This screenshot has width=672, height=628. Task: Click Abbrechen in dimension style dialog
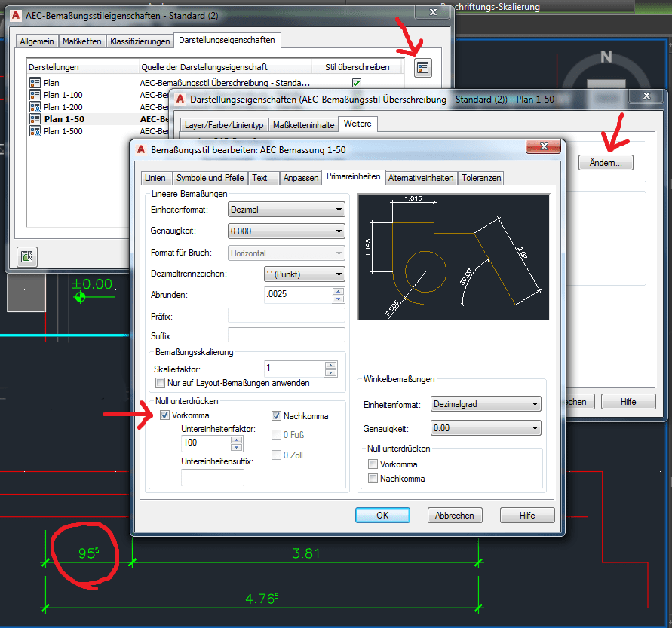455,516
